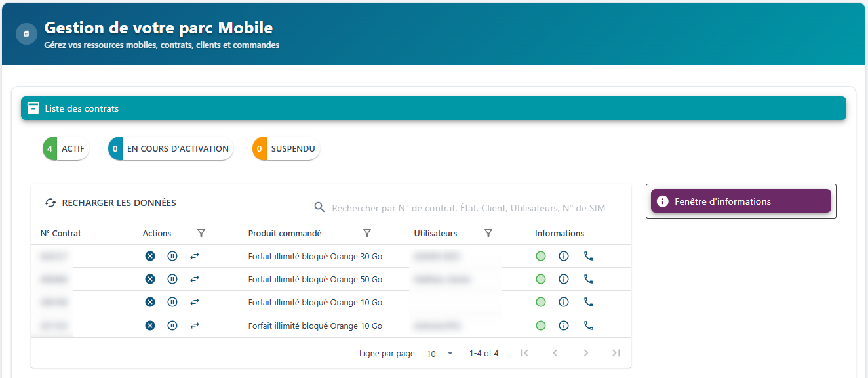
Task: Click phone icon in the last table row
Action: coord(589,325)
